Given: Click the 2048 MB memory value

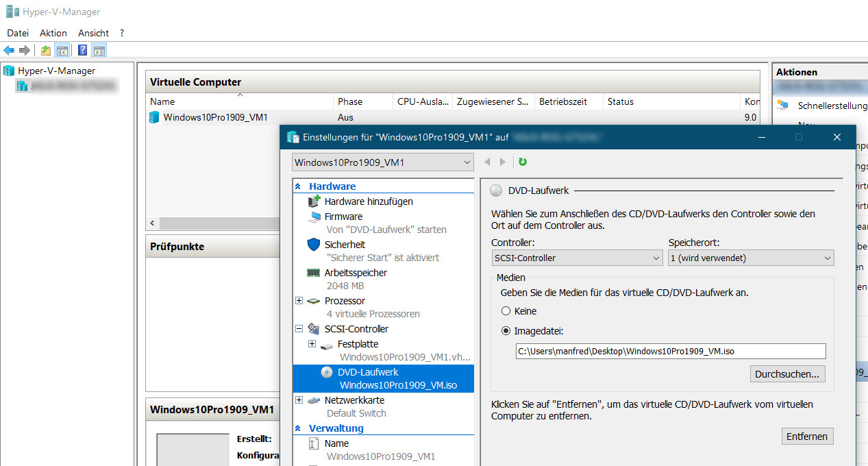Looking at the screenshot, I should click(x=345, y=286).
